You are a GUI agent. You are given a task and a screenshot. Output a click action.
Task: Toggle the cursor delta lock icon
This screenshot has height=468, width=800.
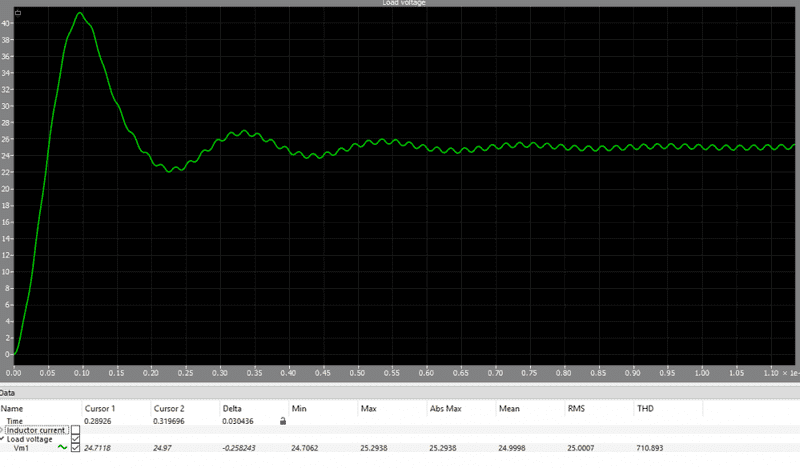pyautogui.click(x=282, y=422)
